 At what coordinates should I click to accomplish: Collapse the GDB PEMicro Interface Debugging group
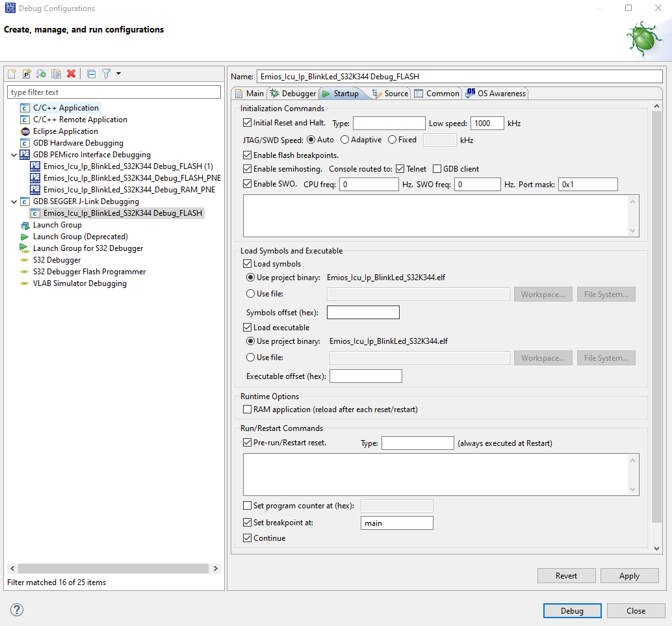(x=14, y=155)
